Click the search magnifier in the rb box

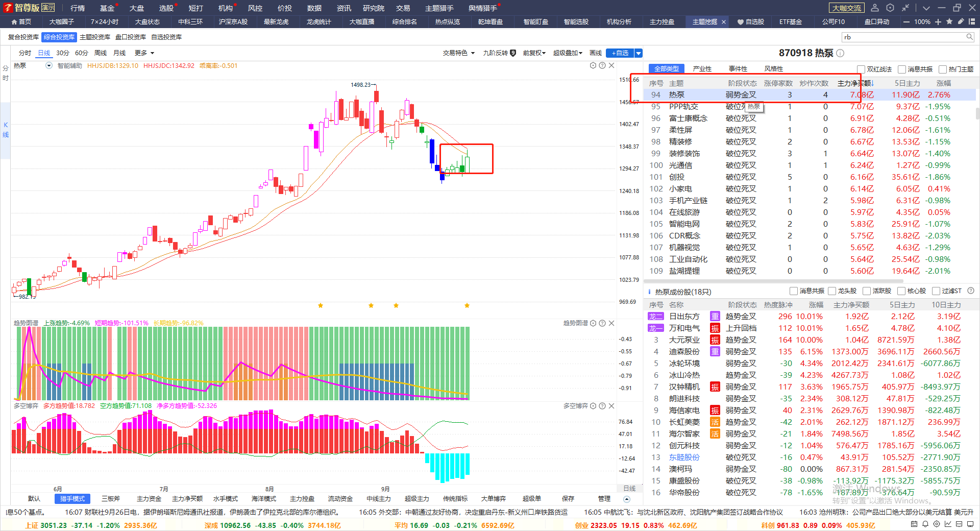969,37
